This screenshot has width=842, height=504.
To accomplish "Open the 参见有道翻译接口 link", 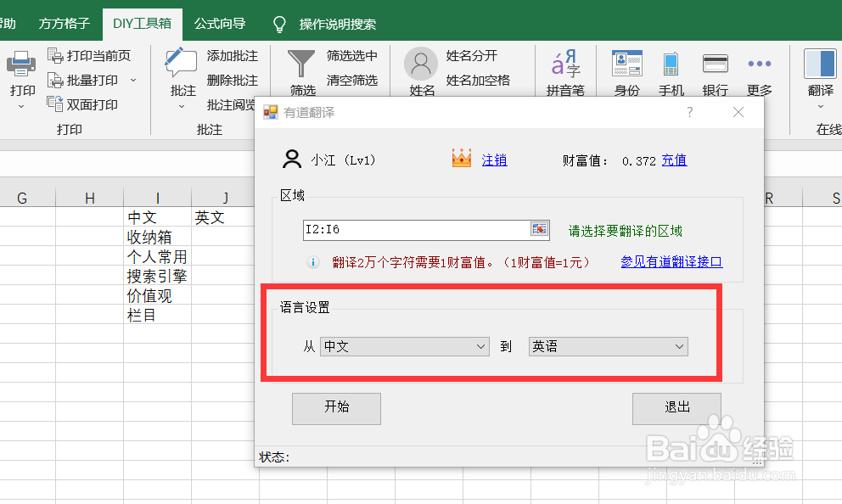I will point(671,262).
